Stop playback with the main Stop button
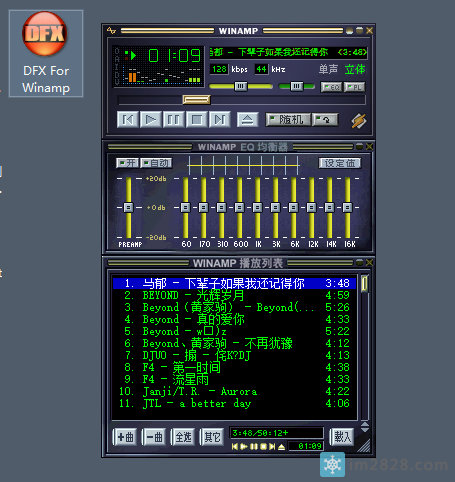 [x=196, y=119]
